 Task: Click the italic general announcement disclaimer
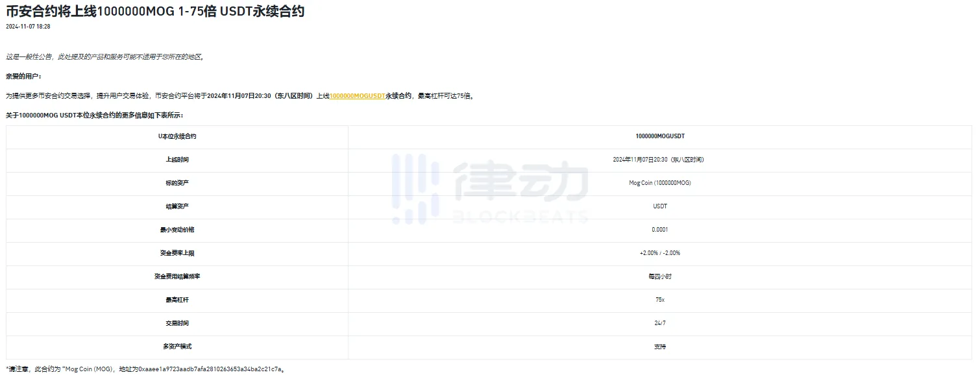106,56
